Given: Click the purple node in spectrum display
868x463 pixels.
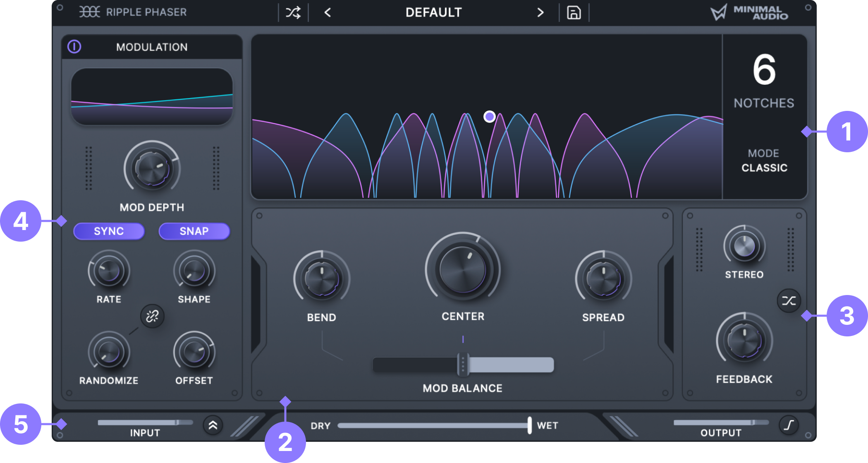Looking at the screenshot, I should 490,117.
